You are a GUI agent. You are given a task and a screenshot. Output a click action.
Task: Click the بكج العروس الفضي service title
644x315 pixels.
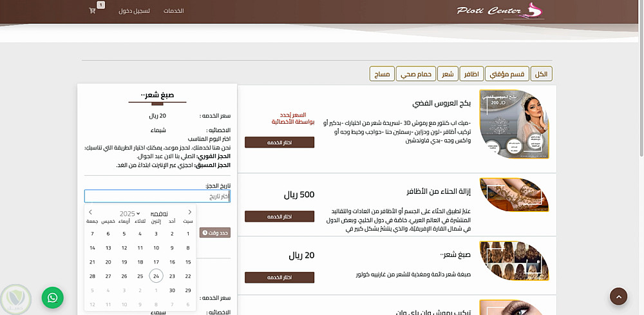click(x=442, y=104)
